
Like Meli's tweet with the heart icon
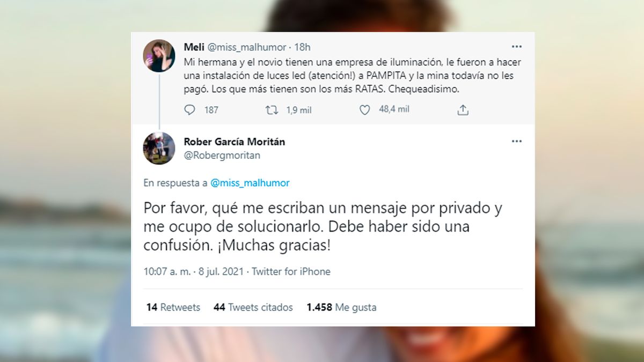[x=365, y=110]
